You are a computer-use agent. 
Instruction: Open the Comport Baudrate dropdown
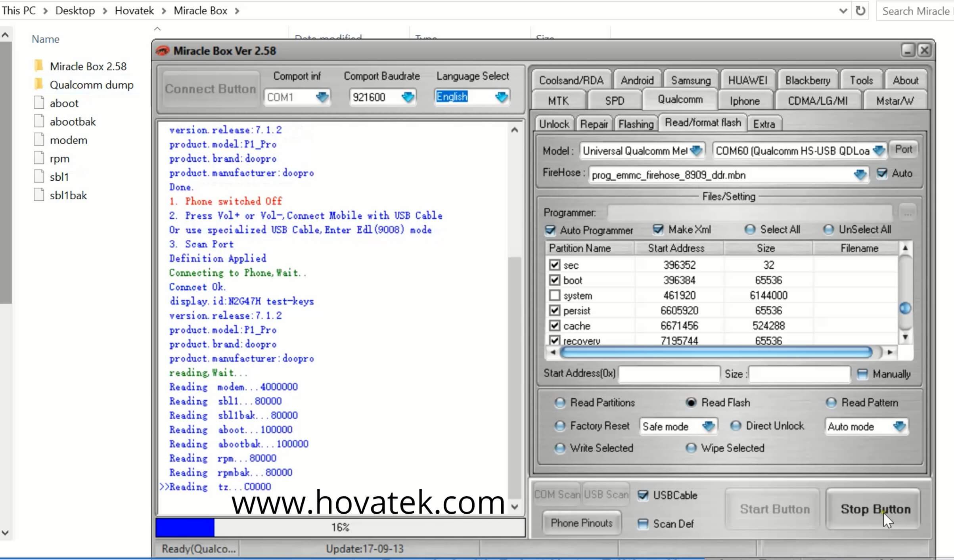coord(407,97)
